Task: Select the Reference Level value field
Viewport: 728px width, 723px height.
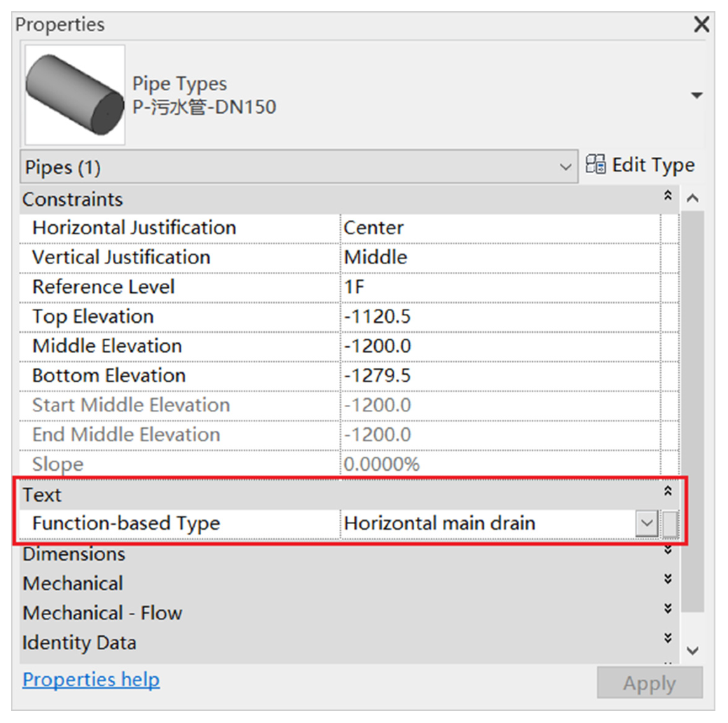Action: 499,287
